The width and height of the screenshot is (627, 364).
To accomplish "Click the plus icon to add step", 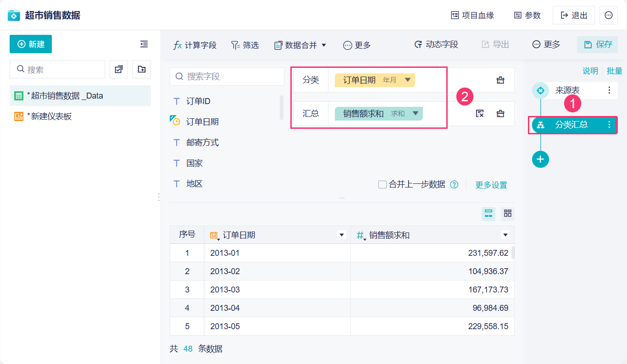I will tap(540, 159).
